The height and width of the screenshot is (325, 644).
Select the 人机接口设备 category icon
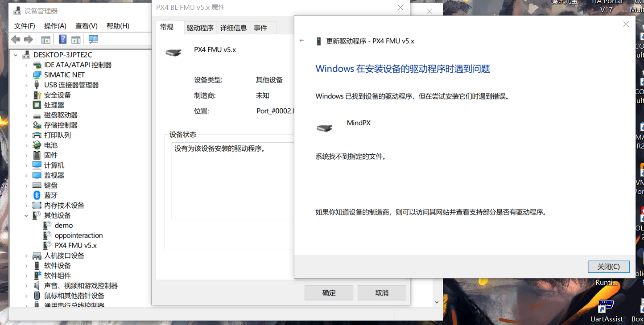pos(37,255)
